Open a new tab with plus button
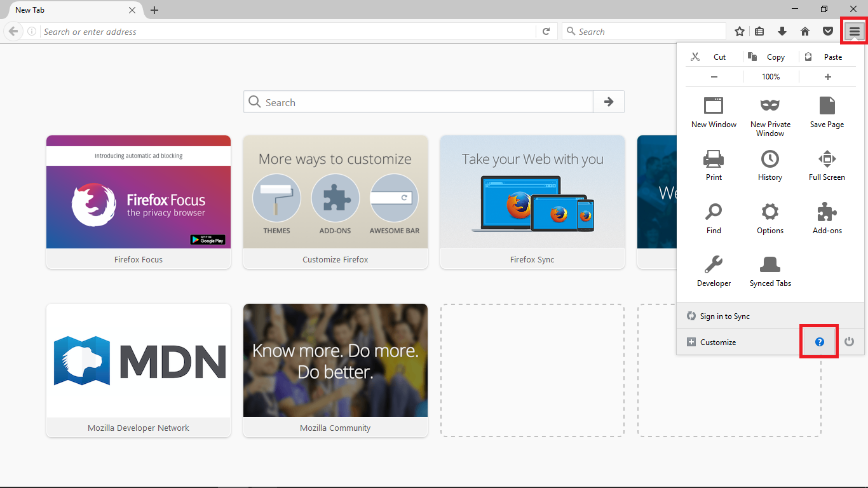The width and height of the screenshot is (868, 488). (154, 10)
